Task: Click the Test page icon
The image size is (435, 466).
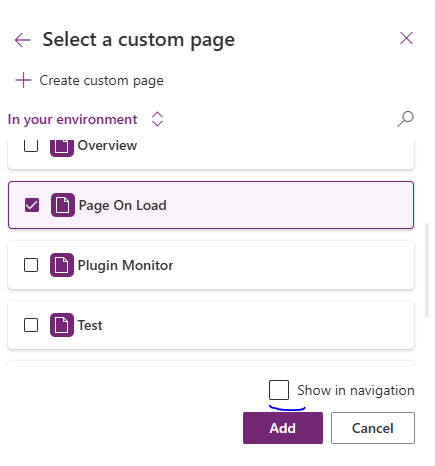Action: (x=62, y=325)
